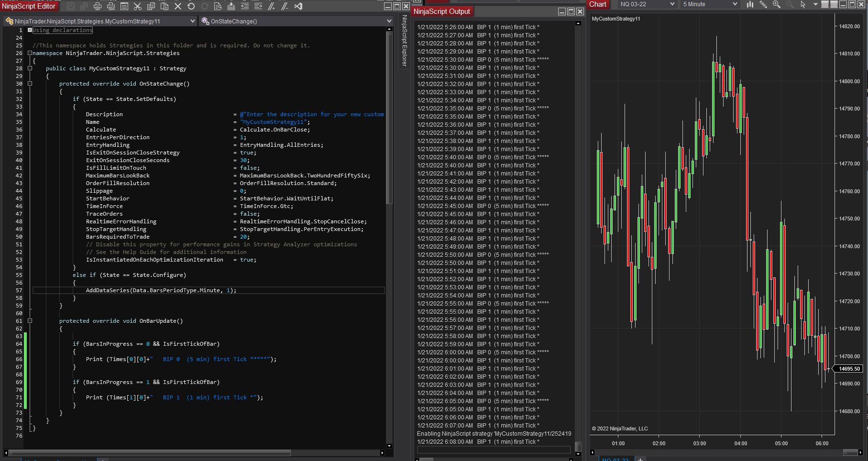Image resolution: width=868 pixels, height=461 pixels.
Task: Expand the collapsed Using declarations region
Action: pyautogui.click(x=30, y=30)
